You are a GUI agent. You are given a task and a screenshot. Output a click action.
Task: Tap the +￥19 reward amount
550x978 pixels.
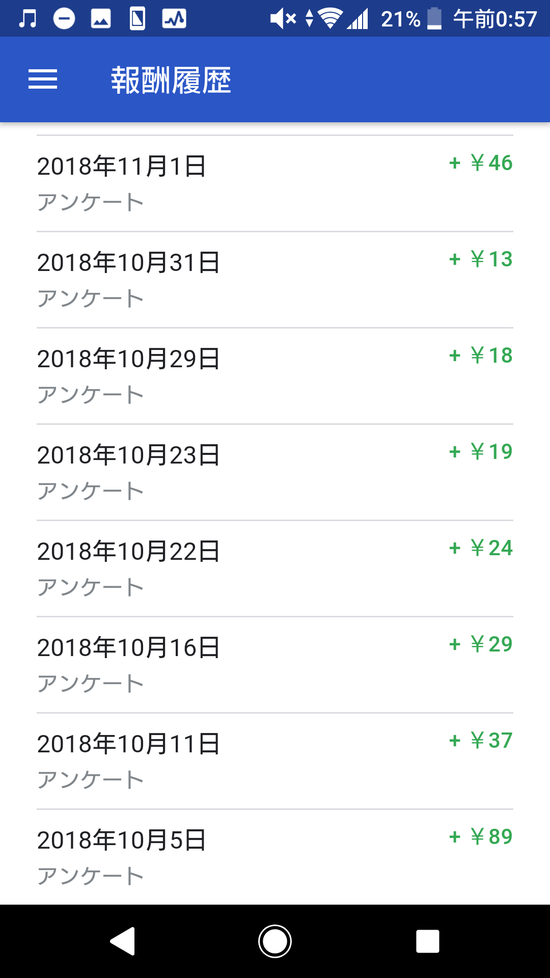pos(481,451)
